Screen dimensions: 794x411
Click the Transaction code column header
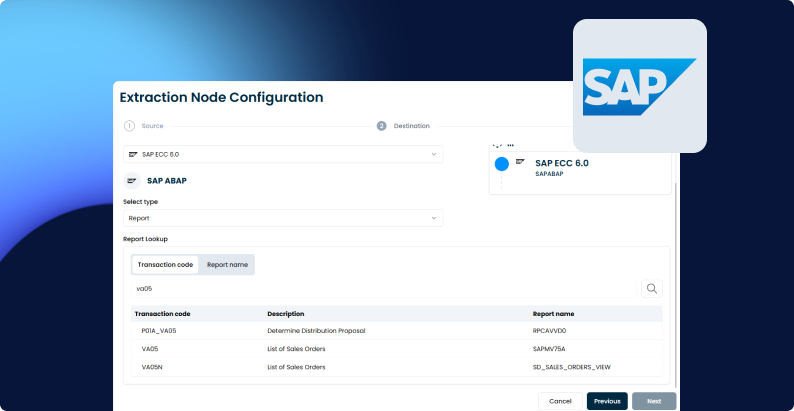(163, 314)
